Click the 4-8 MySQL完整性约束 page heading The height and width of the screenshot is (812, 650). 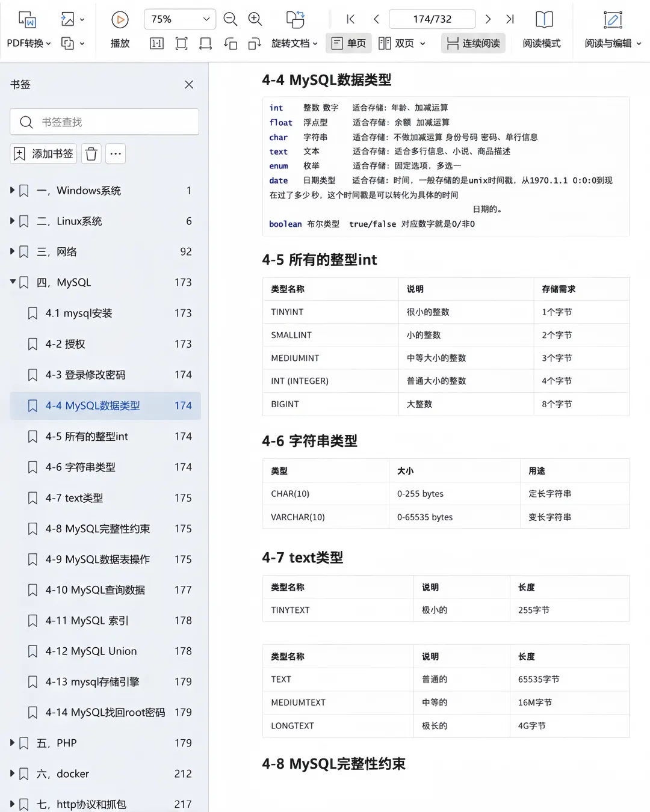[334, 764]
